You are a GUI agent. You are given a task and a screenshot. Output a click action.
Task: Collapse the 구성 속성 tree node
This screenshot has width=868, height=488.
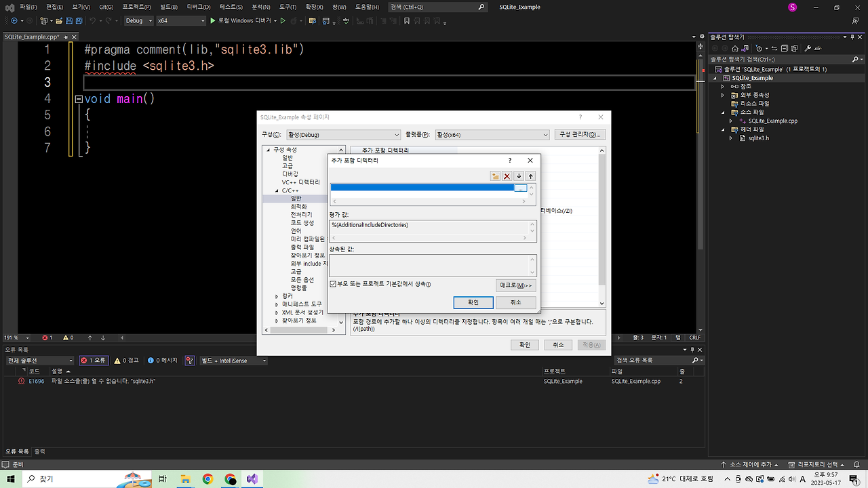[x=269, y=150]
